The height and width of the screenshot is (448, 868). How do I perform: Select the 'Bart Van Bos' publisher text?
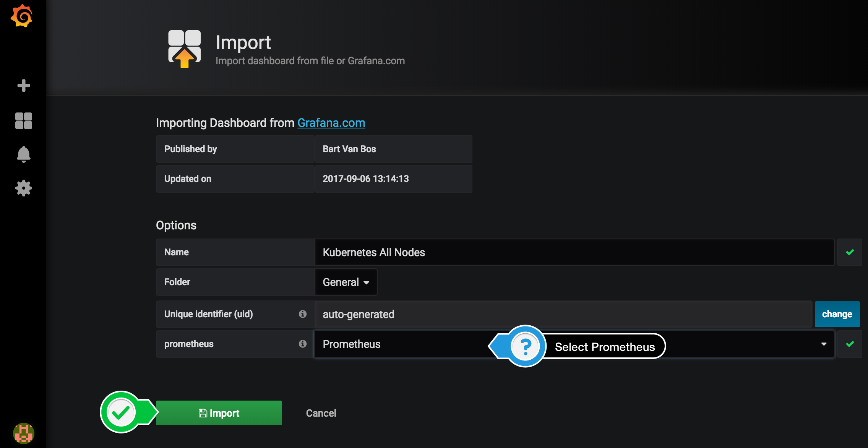coord(349,149)
